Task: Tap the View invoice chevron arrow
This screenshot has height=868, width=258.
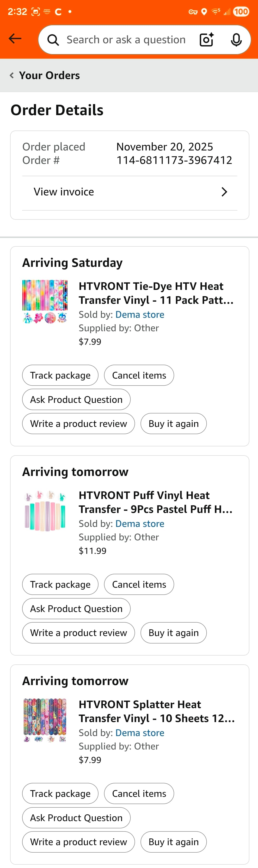Action: 224,192
